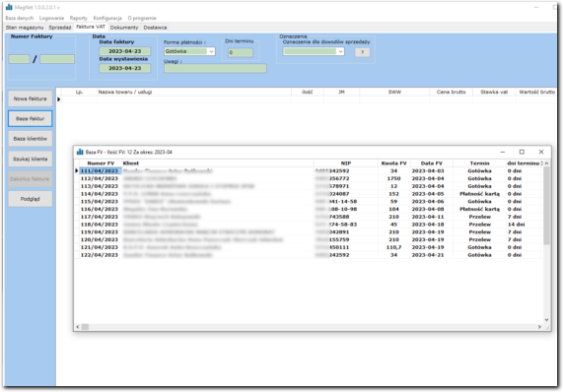Image resolution: width=563 pixels, height=392 pixels.
Task: Click the Numer FV column header
Action: [101, 163]
